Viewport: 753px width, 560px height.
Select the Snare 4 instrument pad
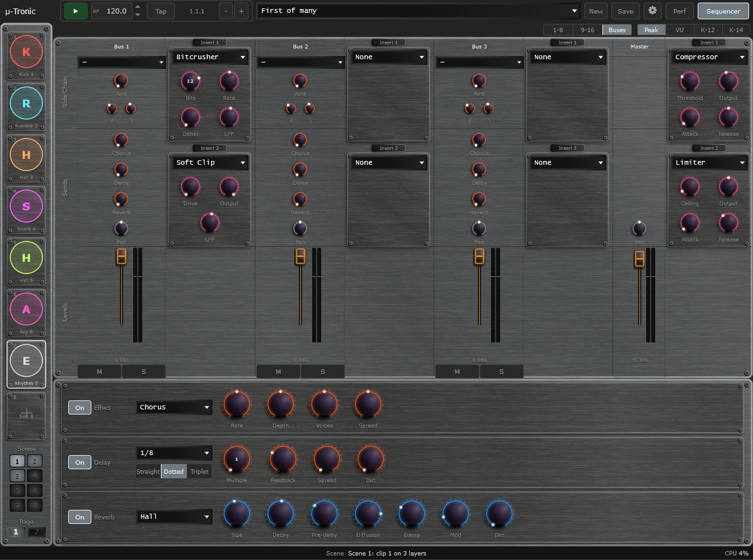click(26, 206)
